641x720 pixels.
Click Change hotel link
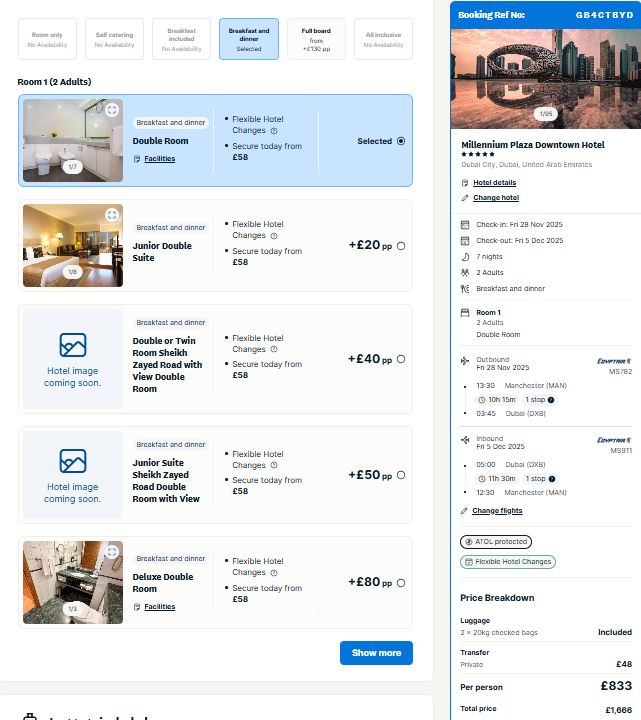[x=496, y=198]
